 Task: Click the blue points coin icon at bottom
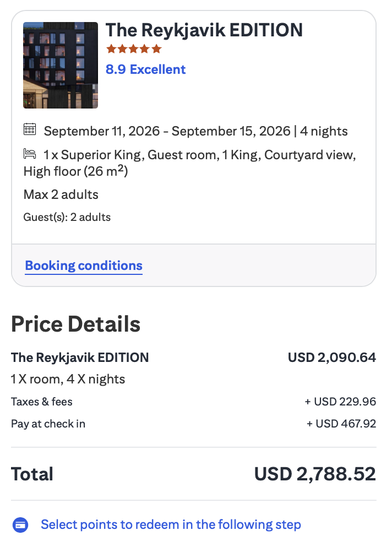20,525
